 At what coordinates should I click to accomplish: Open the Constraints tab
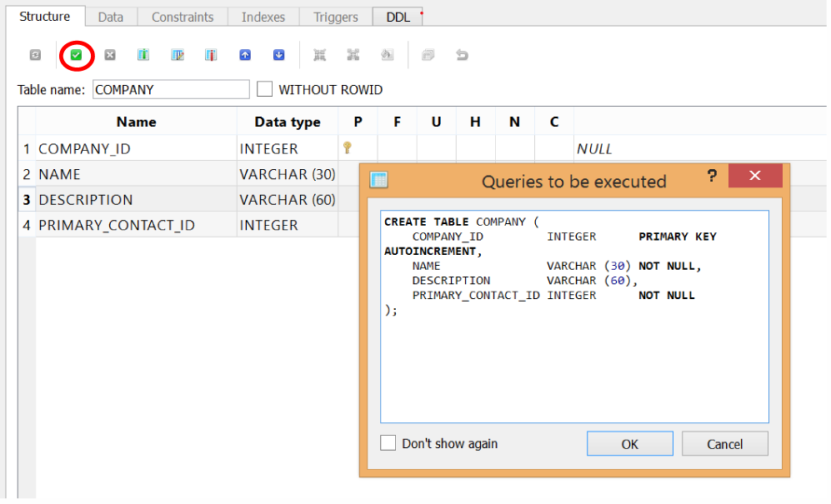[x=183, y=17]
